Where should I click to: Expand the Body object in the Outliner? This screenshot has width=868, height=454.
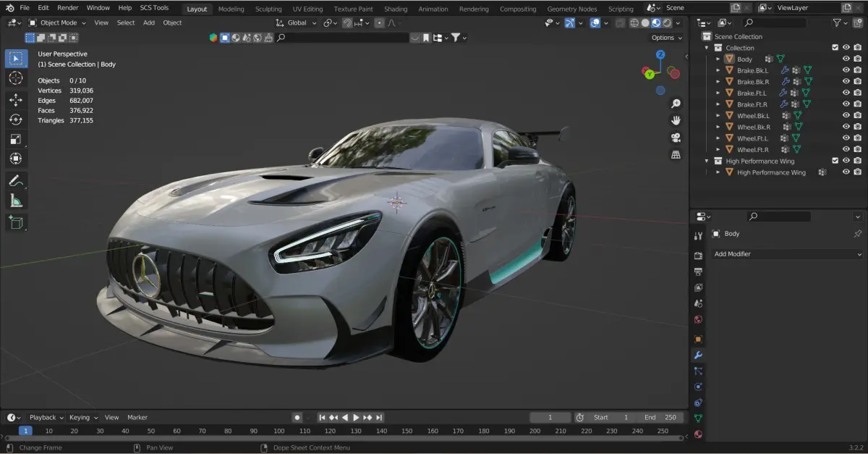(x=718, y=59)
